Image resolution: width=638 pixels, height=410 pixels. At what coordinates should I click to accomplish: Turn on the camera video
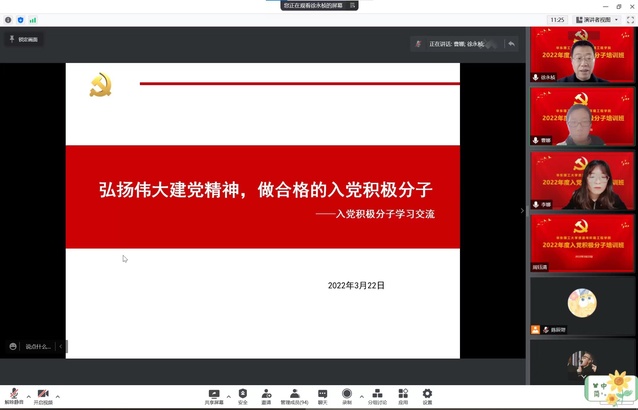tap(43, 394)
